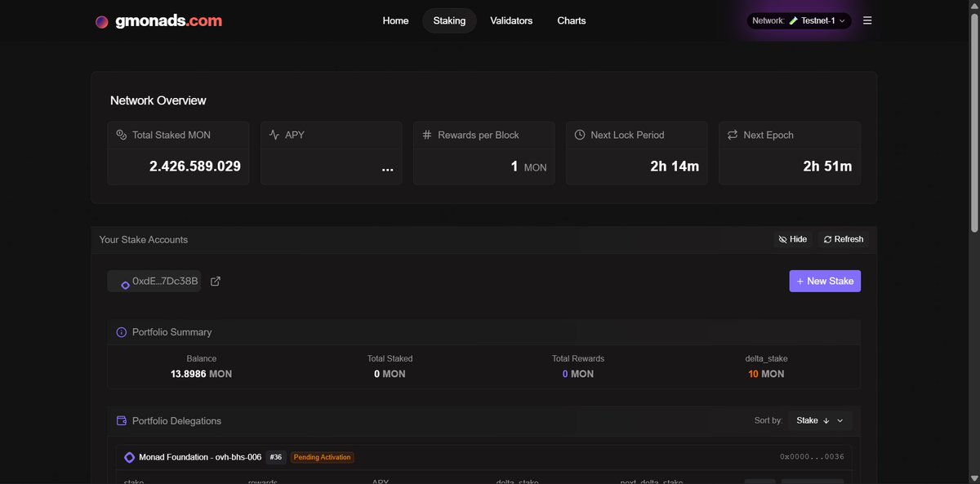Click the external link icon beside wallet address
Screen dimensions: 980x484
(x=216, y=282)
